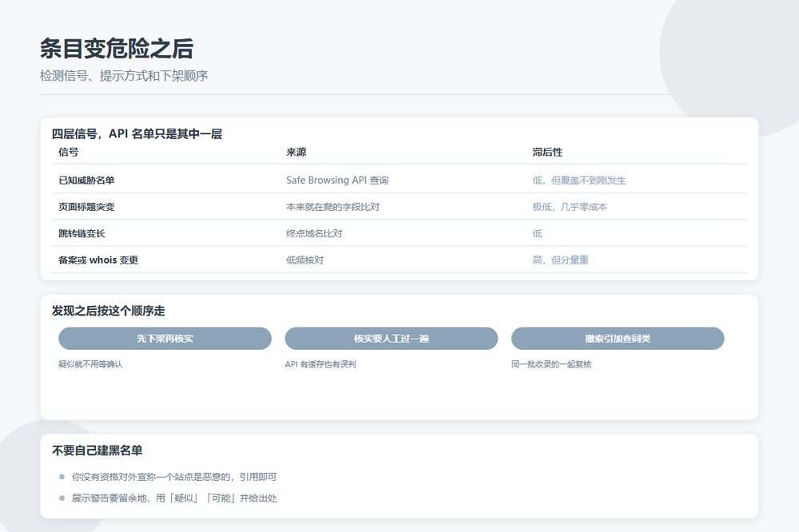The width and height of the screenshot is (799, 532).
Task: Click the 终点域名比对 cell
Action: pyautogui.click(x=314, y=233)
